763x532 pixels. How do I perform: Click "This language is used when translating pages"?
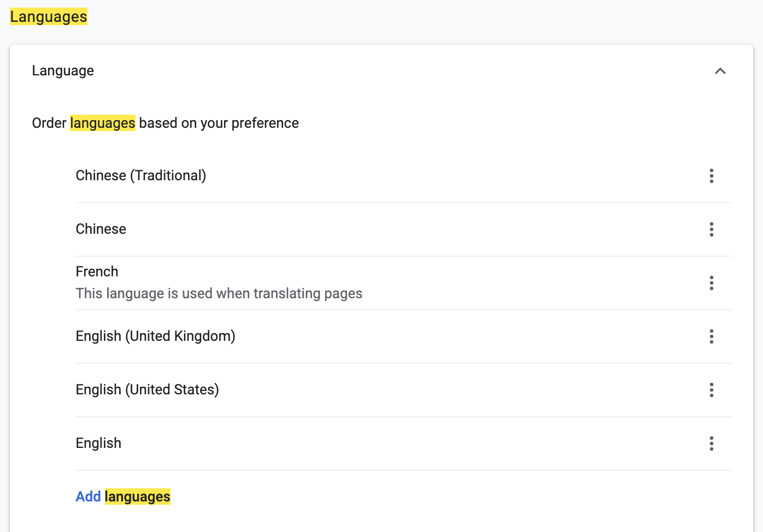click(x=219, y=294)
